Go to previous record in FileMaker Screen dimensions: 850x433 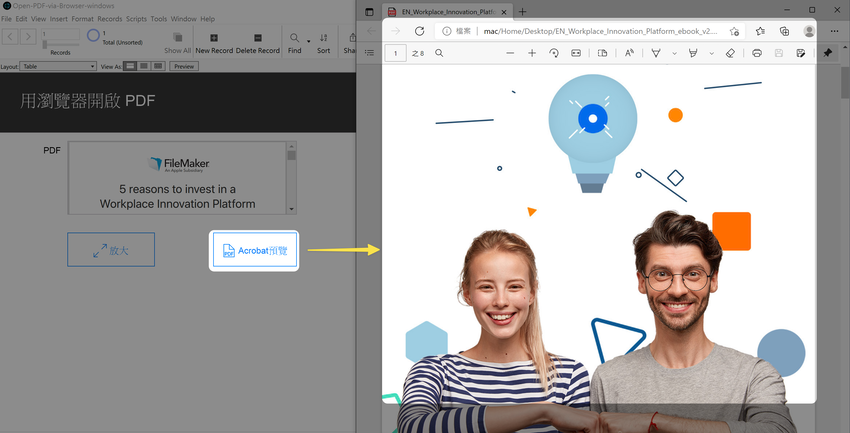point(11,36)
